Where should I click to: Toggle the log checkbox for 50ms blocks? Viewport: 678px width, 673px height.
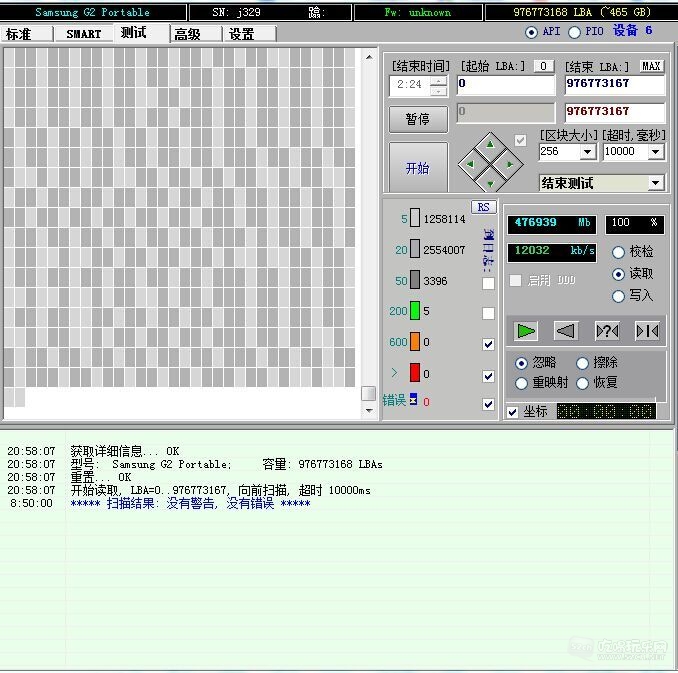click(x=488, y=283)
